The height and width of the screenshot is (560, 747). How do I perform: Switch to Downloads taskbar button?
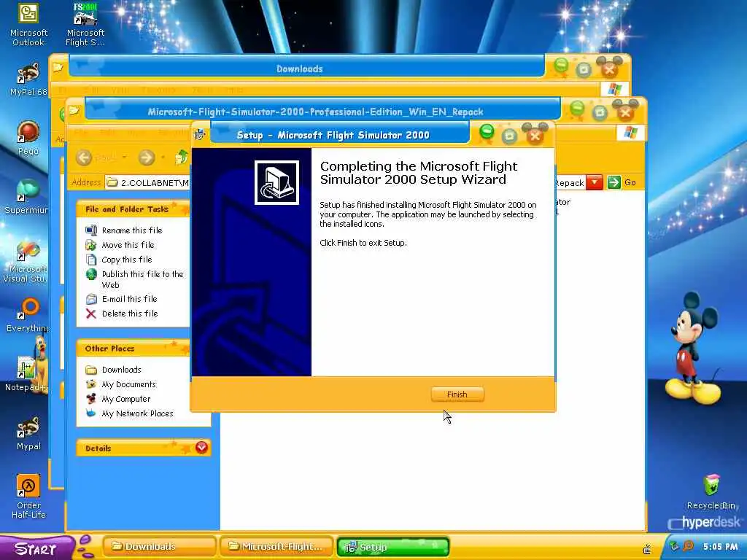tap(160, 547)
